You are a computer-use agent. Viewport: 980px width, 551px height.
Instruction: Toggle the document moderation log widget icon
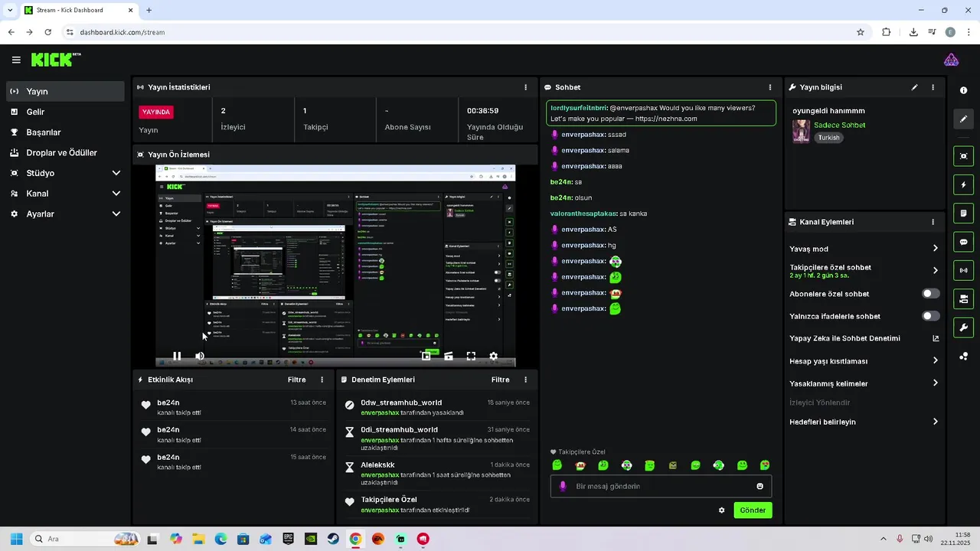click(963, 213)
